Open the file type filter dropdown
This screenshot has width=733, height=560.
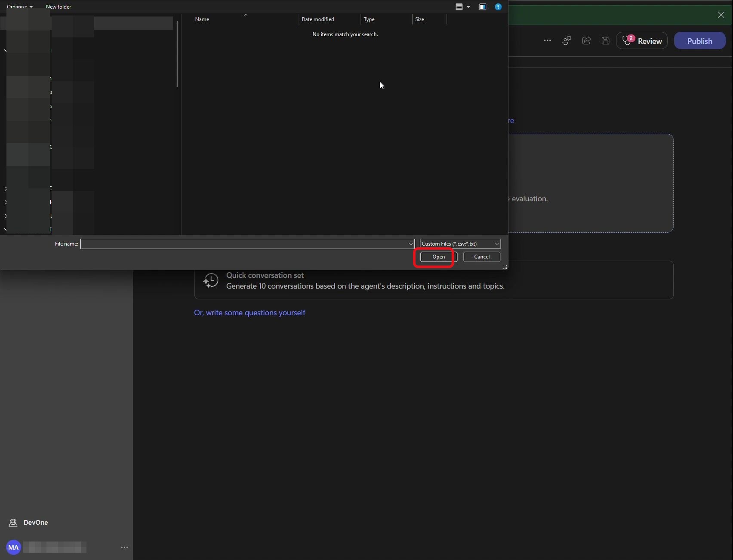point(460,244)
